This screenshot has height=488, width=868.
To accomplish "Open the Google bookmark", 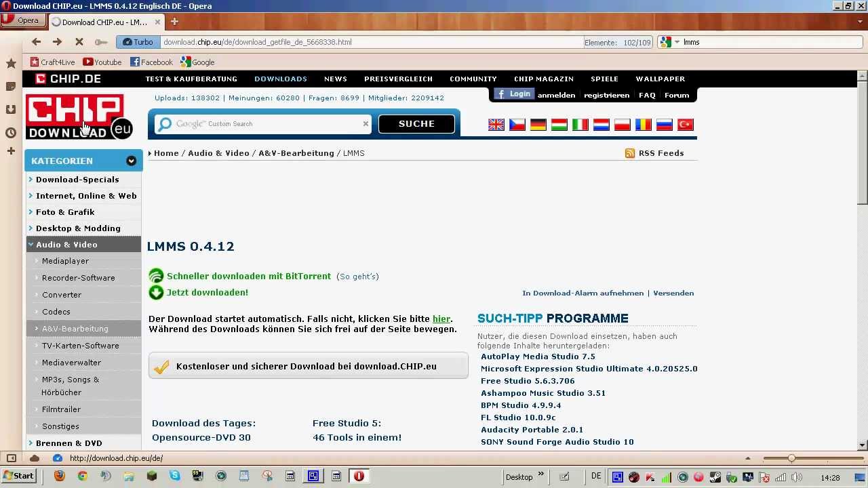I will pyautogui.click(x=197, y=62).
